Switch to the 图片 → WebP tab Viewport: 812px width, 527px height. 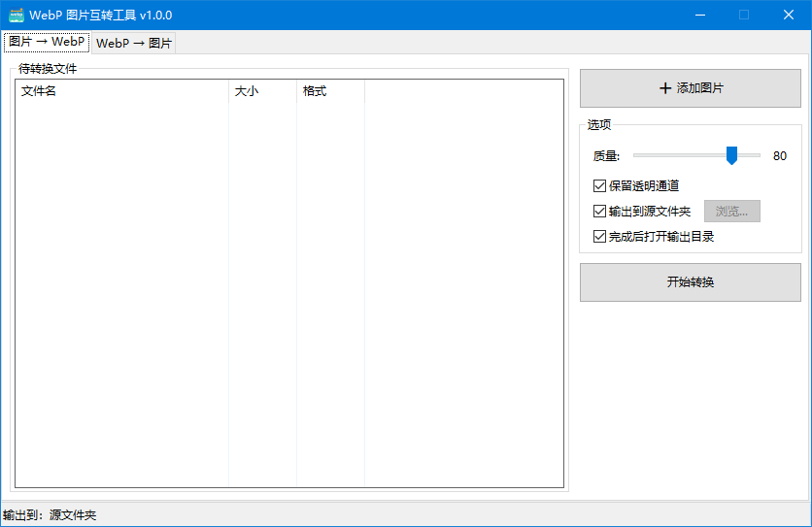point(47,42)
